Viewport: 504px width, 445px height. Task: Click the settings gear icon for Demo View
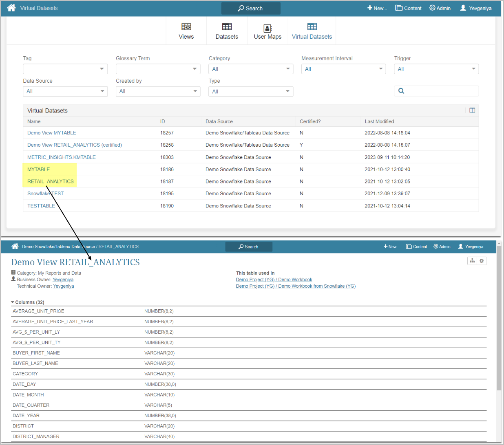coord(482,261)
